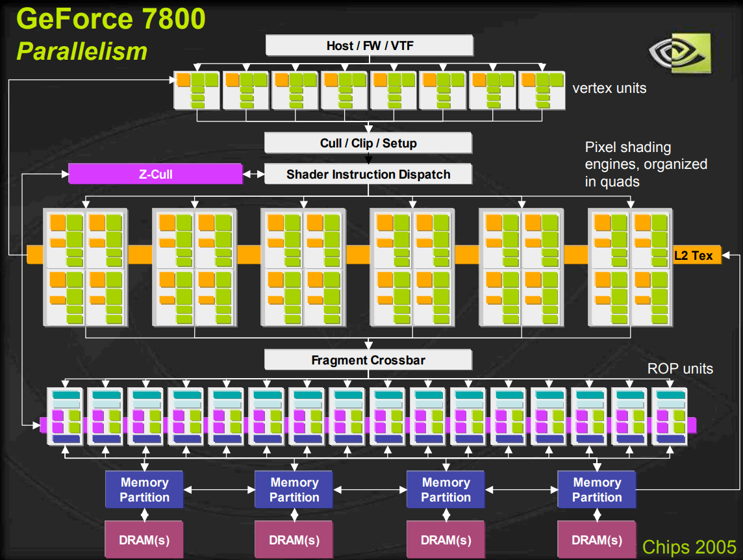Screen dimensions: 743x560
Task: Click the 'Parallelism' subtitle
Action: coord(82,51)
